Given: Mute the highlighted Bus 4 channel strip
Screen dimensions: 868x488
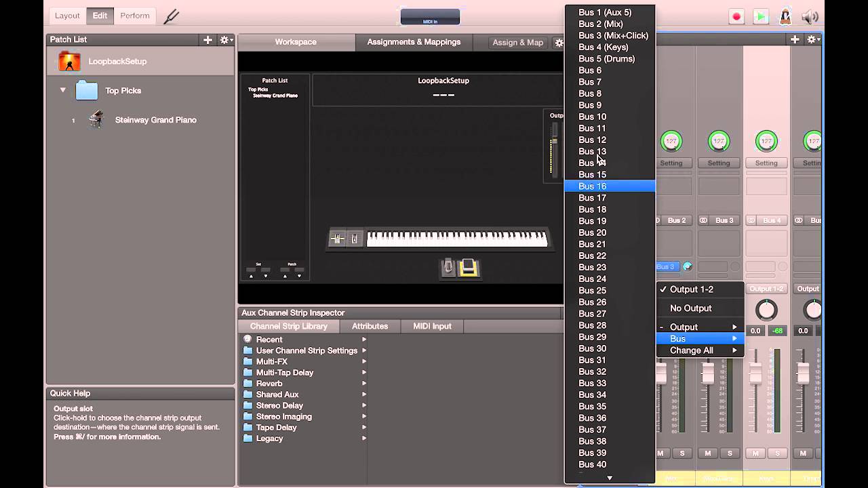Looking at the screenshot, I should pos(755,453).
